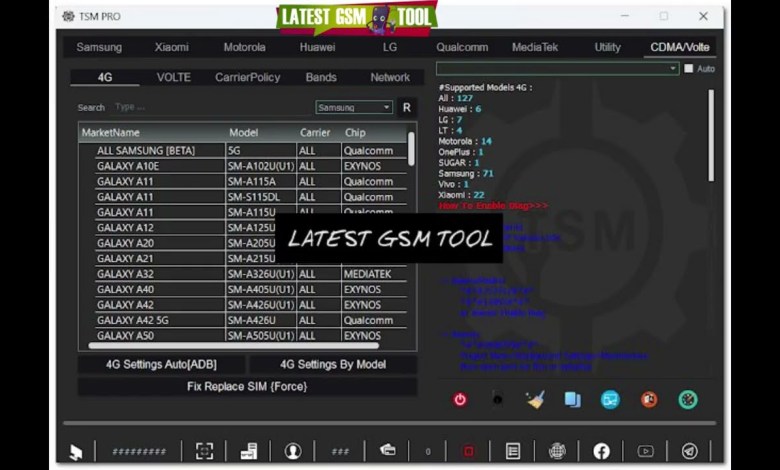Open the Qualcomm main tab
This screenshot has height=470, width=780.
click(462, 47)
